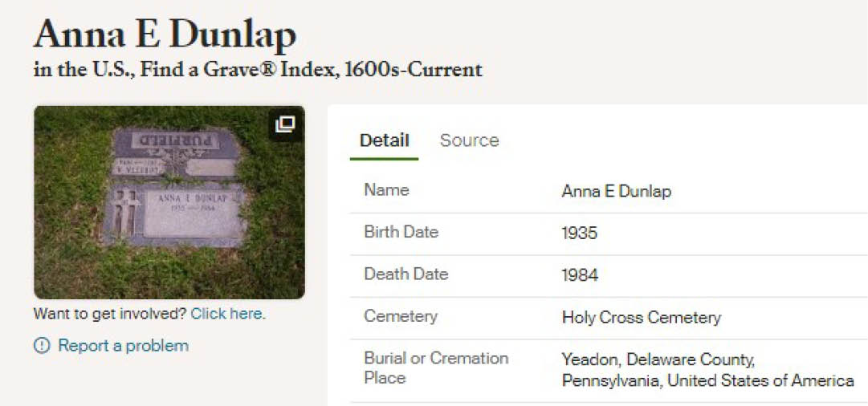Select the Birth Date field label
Image resolution: width=868 pixels, height=406 pixels.
tap(401, 232)
